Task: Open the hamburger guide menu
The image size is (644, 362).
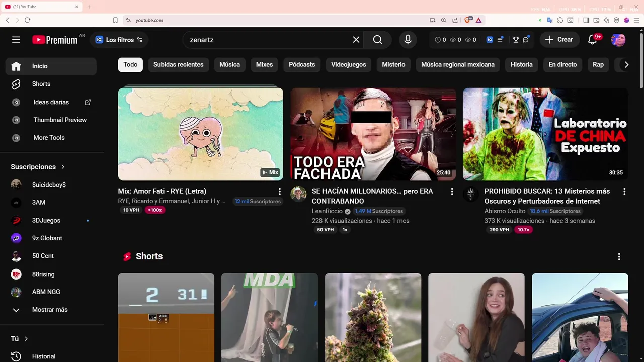Action: (x=16, y=40)
